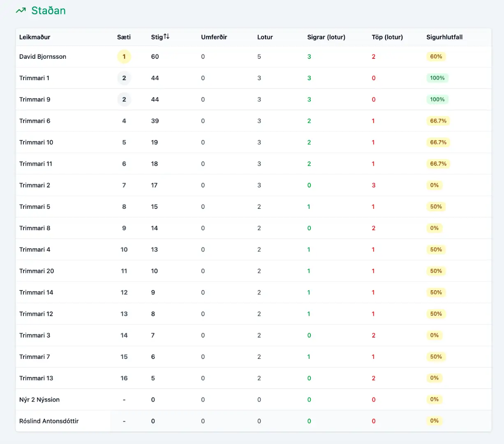Click the trending chart icon beside Staðan

[x=21, y=11]
